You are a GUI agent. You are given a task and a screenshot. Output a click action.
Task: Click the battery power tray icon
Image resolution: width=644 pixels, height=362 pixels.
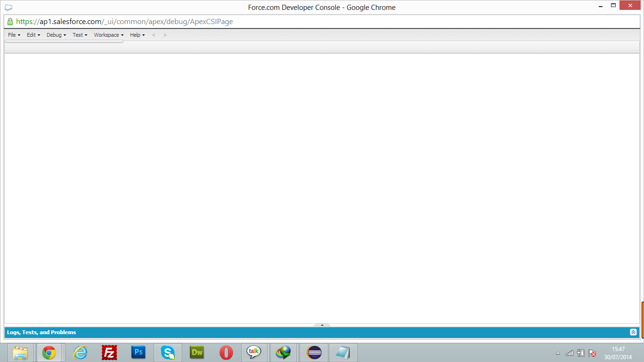coord(581,353)
